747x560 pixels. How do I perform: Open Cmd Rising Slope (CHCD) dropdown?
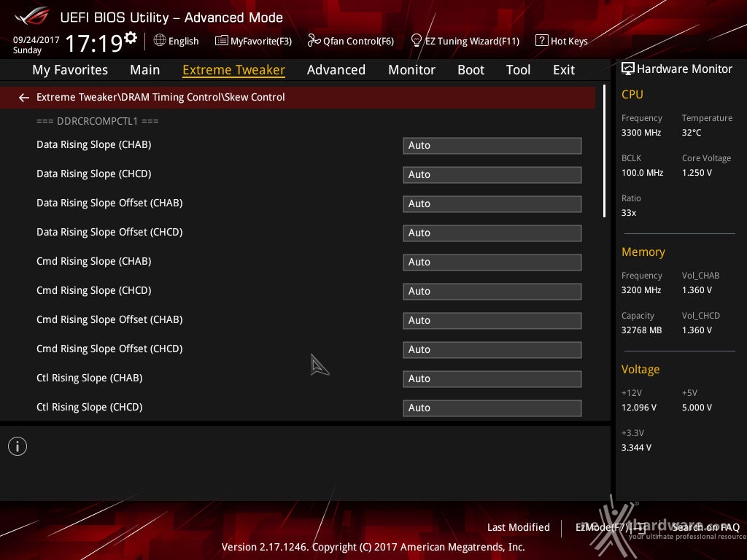(492, 292)
